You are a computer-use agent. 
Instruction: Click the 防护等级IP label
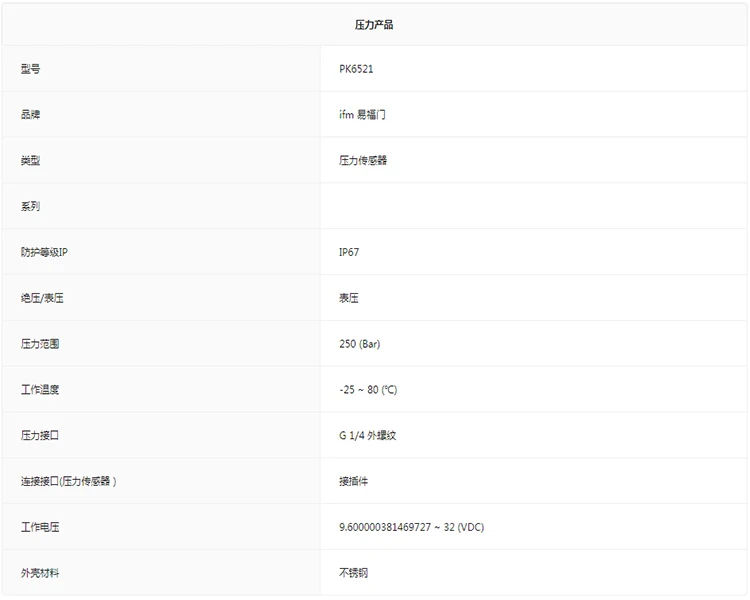tap(44, 252)
